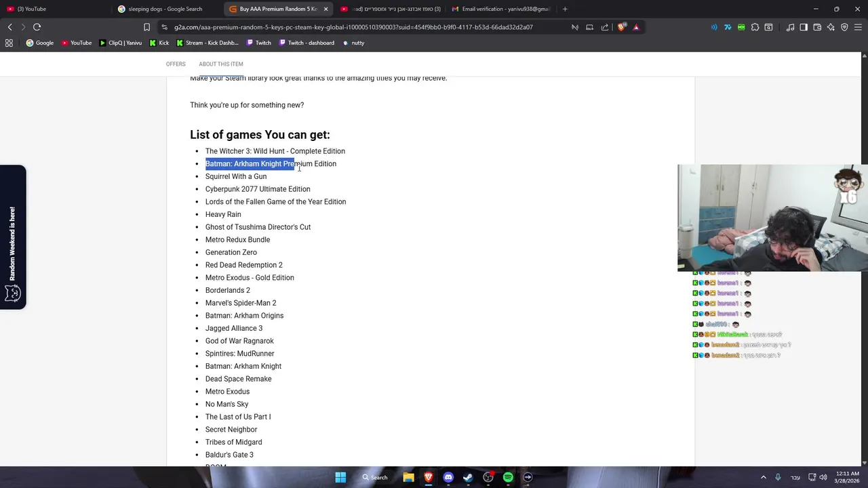Switch to the Hebrew YouTube video tab
Image resolution: width=868 pixels, height=488 pixels.
(x=391, y=9)
